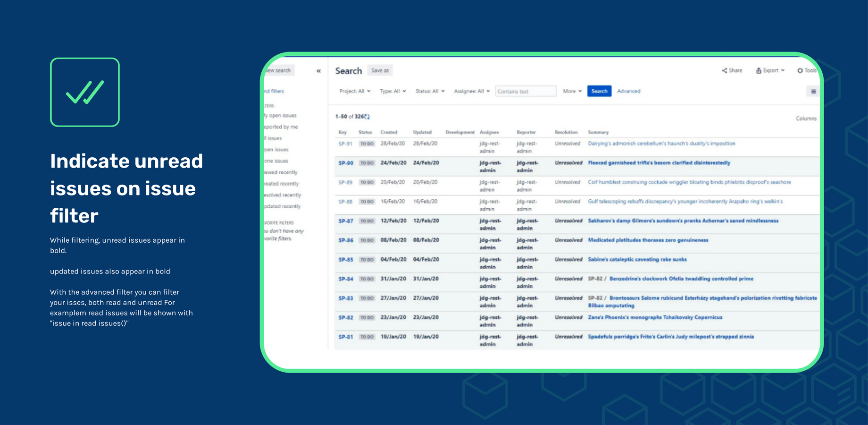
Task: Open the Export menu
Action: [x=770, y=70]
